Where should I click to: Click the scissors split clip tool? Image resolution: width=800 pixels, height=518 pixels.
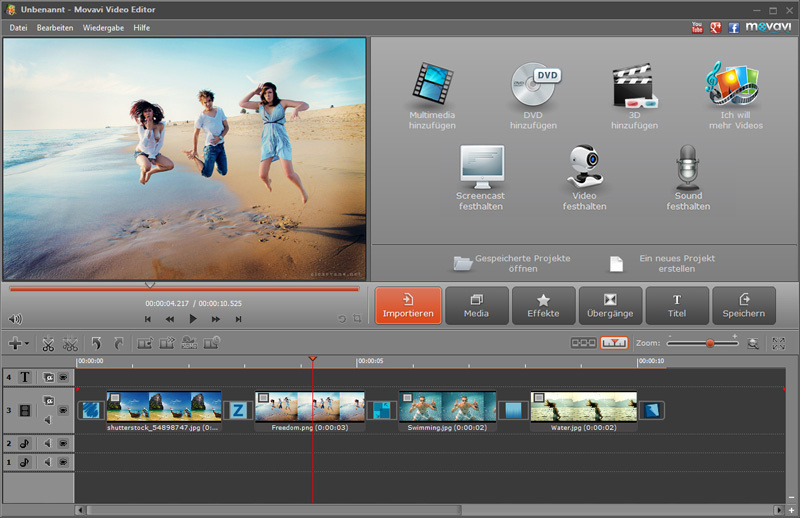tap(48, 343)
